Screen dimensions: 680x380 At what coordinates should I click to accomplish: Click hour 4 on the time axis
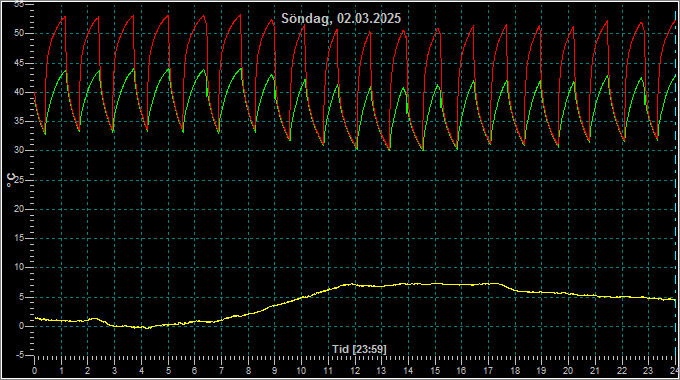[141, 371]
